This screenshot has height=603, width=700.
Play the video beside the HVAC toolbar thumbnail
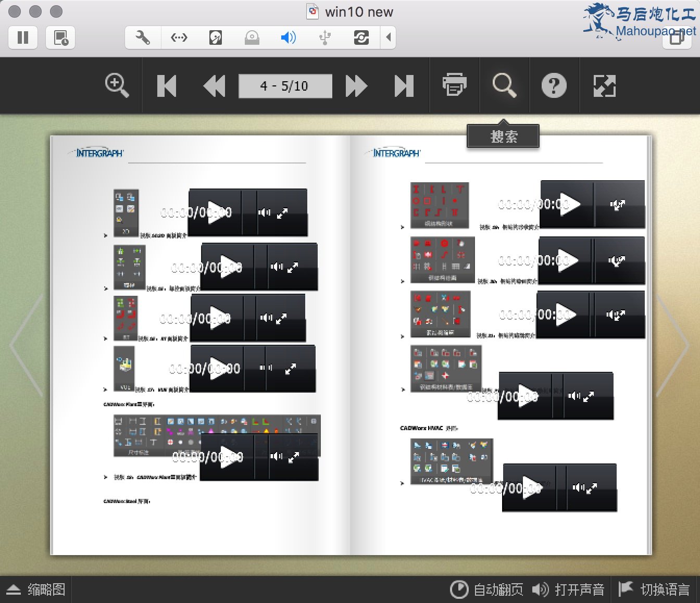point(531,488)
